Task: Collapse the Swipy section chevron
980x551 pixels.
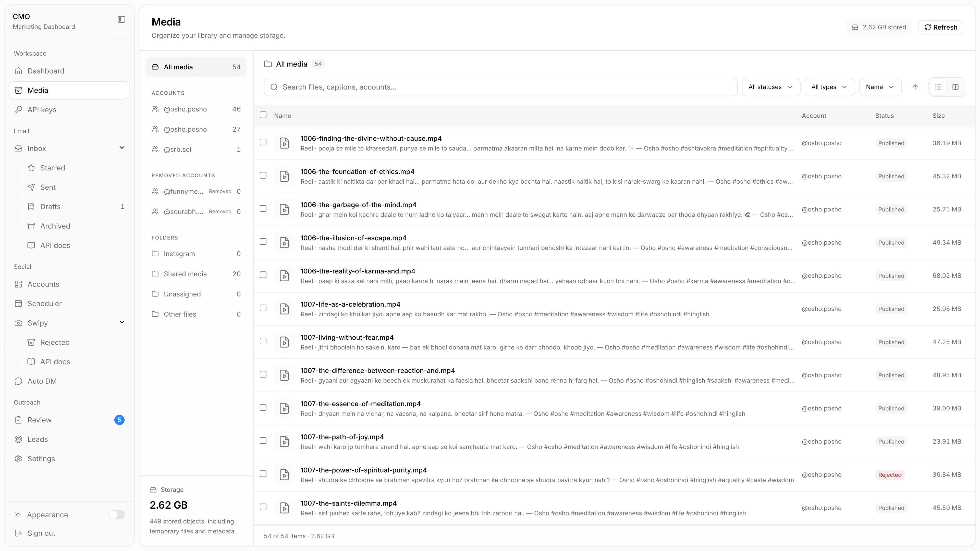Action: tap(122, 322)
